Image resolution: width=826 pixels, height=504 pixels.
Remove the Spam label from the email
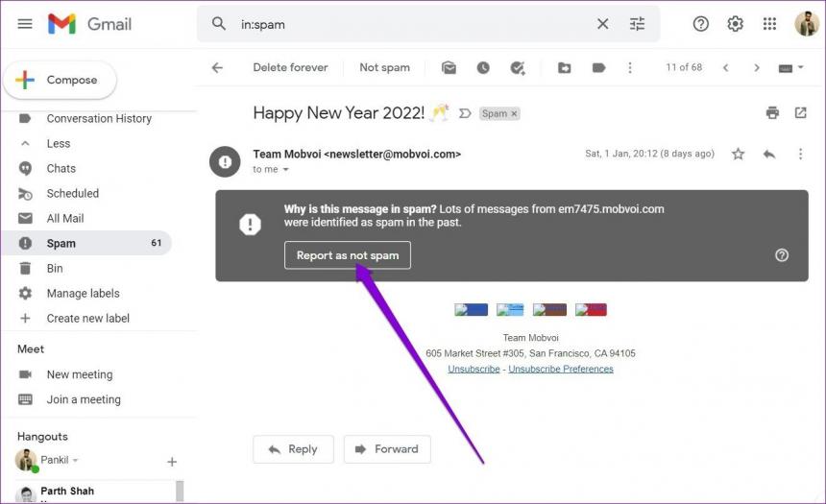[514, 113]
